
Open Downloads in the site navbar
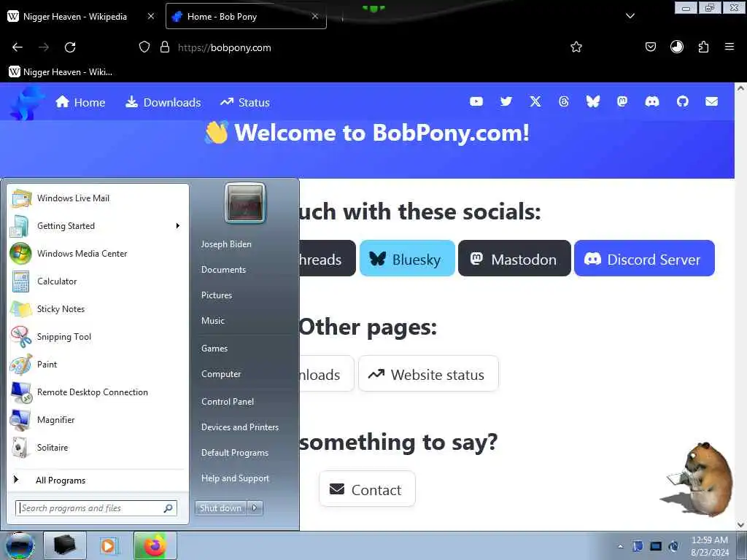pos(163,102)
